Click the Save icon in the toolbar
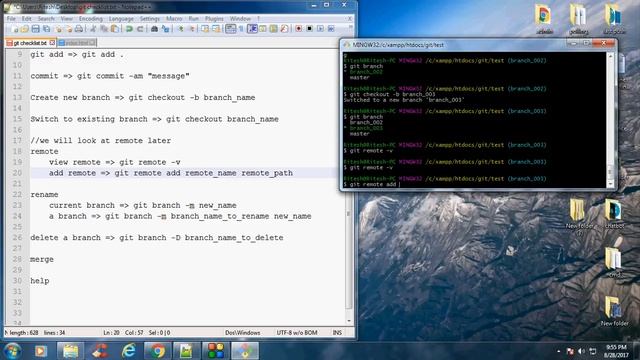This screenshot has height=360, width=640. pyautogui.click(x=36, y=29)
